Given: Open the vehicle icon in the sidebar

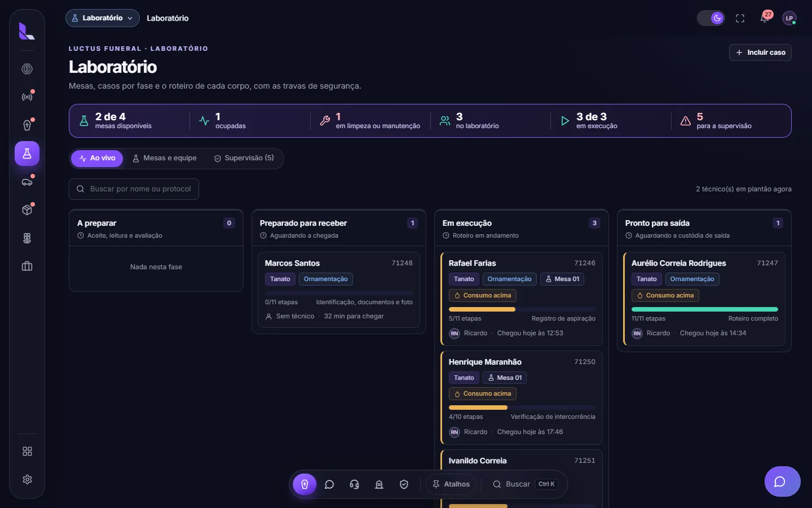Looking at the screenshot, I should (27, 182).
